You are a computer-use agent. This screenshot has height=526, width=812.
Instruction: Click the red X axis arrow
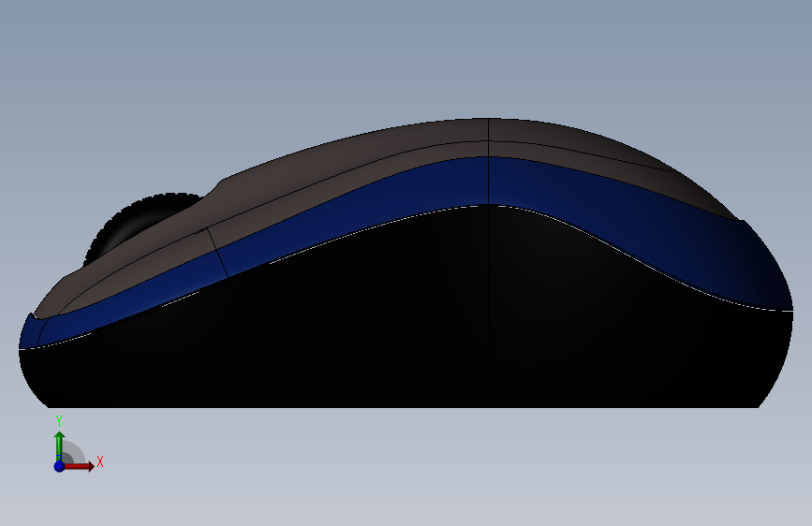pos(79,466)
